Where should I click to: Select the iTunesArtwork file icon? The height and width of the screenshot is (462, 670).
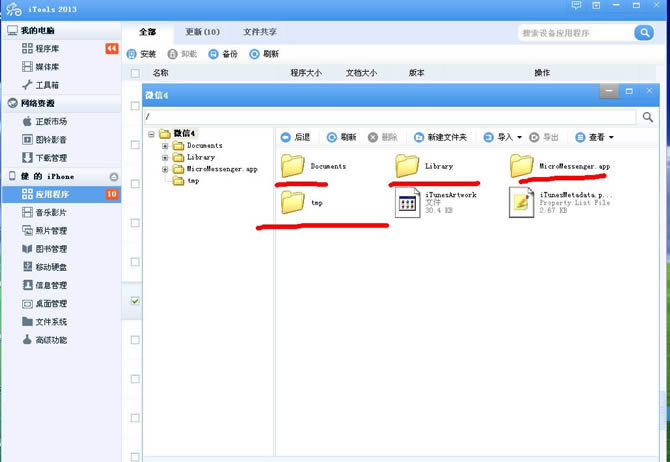coord(408,202)
